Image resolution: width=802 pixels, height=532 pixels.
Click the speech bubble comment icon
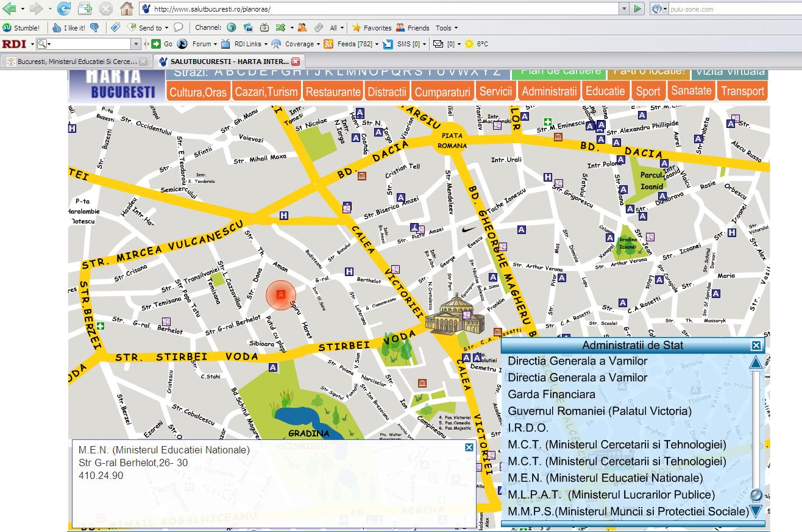click(x=179, y=27)
